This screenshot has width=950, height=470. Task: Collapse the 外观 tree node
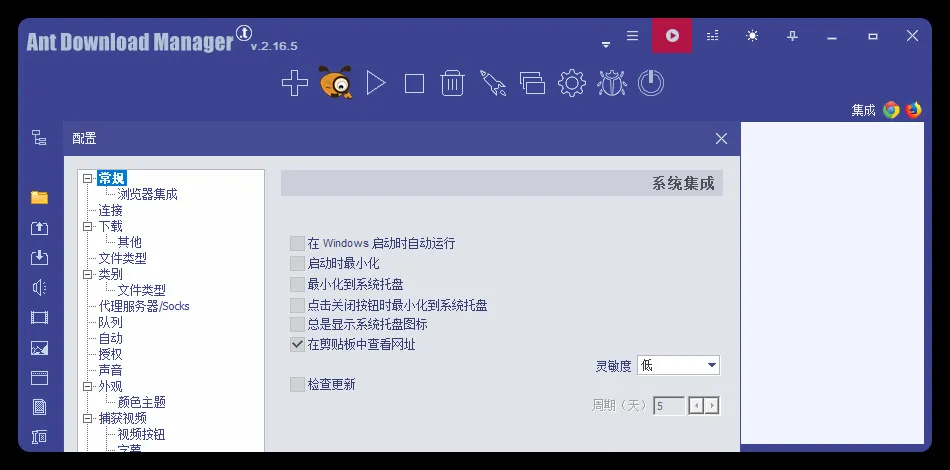[88, 386]
